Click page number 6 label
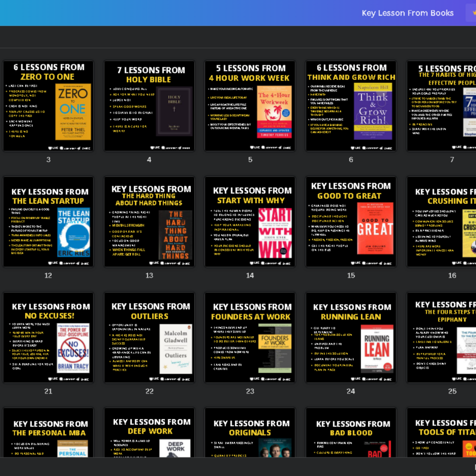 (x=351, y=160)
